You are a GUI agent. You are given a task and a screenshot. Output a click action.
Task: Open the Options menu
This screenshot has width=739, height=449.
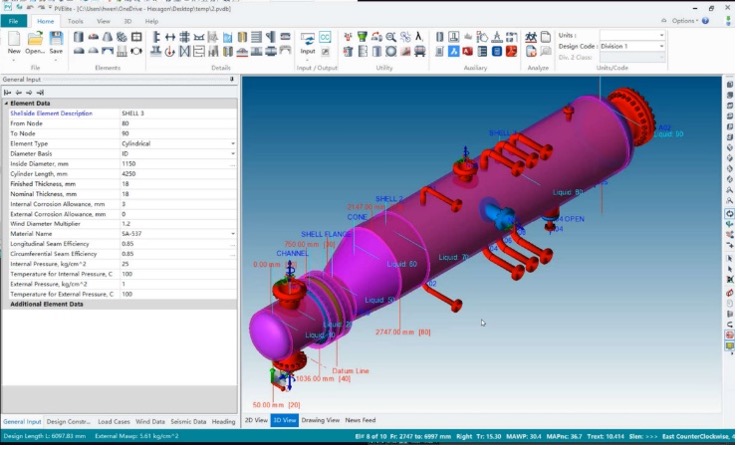685,20
